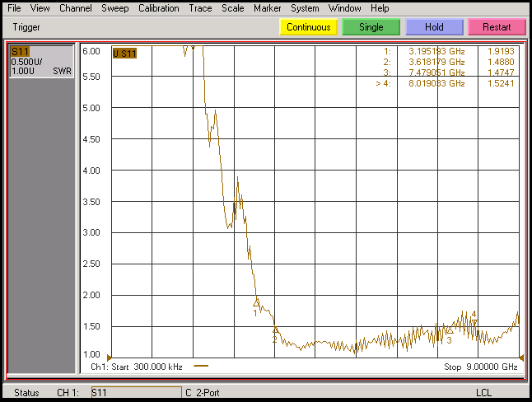Click the U S11 trace label
Image resolution: width=532 pixels, height=402 pixels.
[x=124, y=54]
